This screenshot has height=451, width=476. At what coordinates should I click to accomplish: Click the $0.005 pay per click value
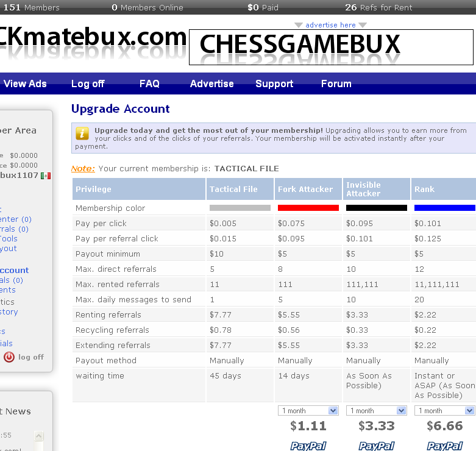(223, 224)
